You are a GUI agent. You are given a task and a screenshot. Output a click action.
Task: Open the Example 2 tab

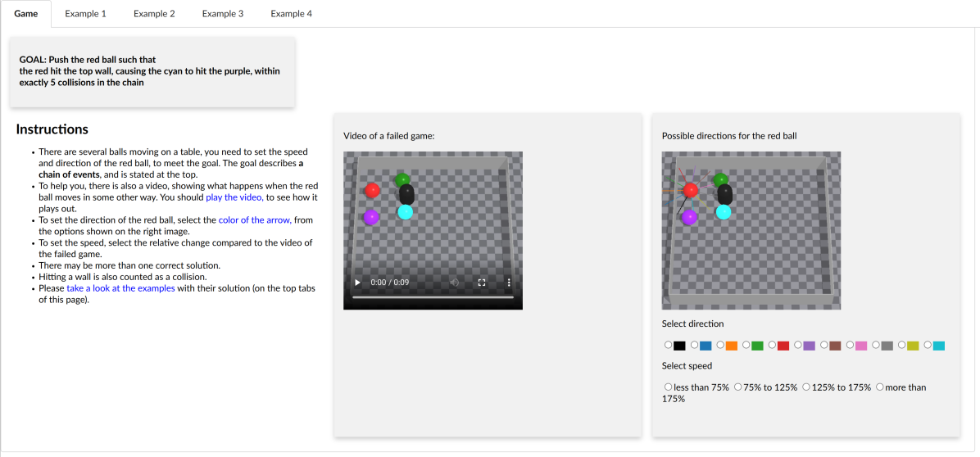(x=154, y=14)
